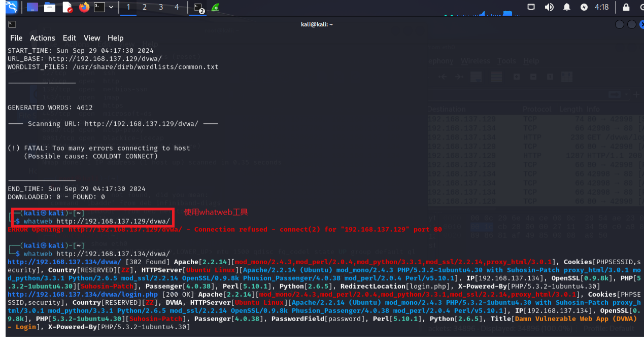Open the File menu in terminal
The height and width of the screenshot is (354, 644).
coord(16,38)
